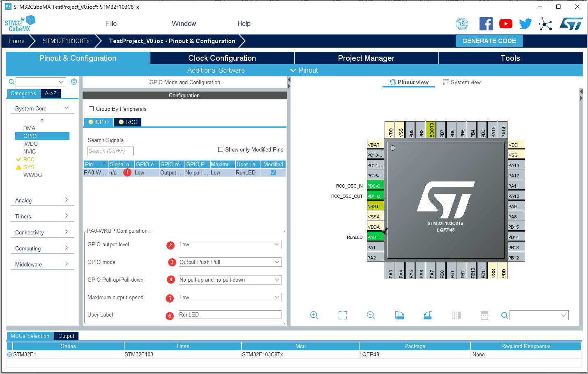The width and height of the screenshot is (588, 374).
Task: Open the Window menu
Action: [x=184, y=24]
